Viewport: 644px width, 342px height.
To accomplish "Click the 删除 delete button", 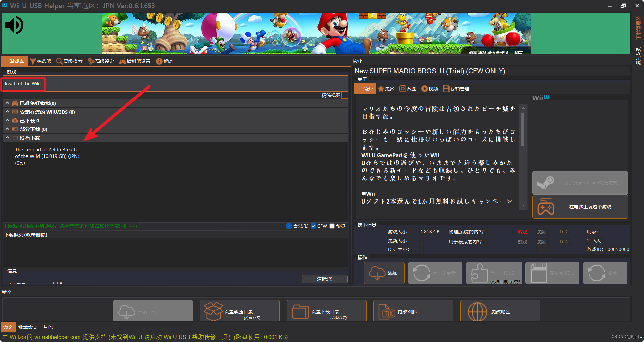I will pos(605,273).
